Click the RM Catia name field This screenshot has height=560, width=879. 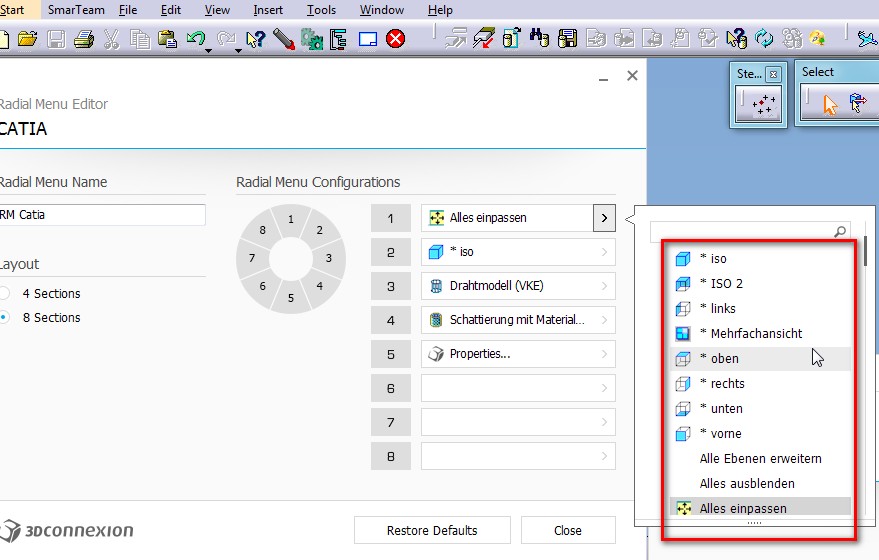103,215
